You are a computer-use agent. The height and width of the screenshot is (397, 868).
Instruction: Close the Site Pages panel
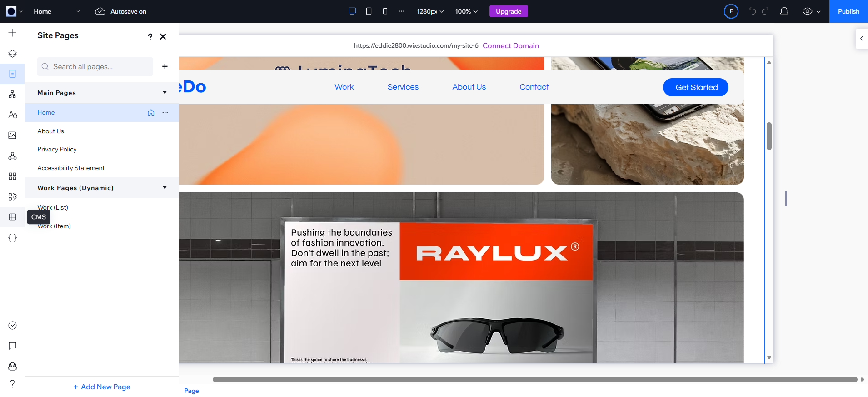(x=163, y=36)
